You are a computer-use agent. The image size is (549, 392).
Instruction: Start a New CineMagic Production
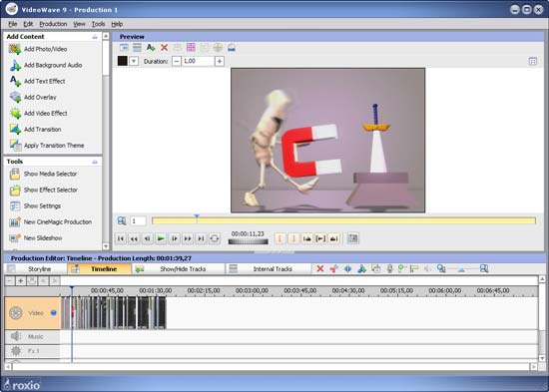pyautogui.click(x=58, y=222)
